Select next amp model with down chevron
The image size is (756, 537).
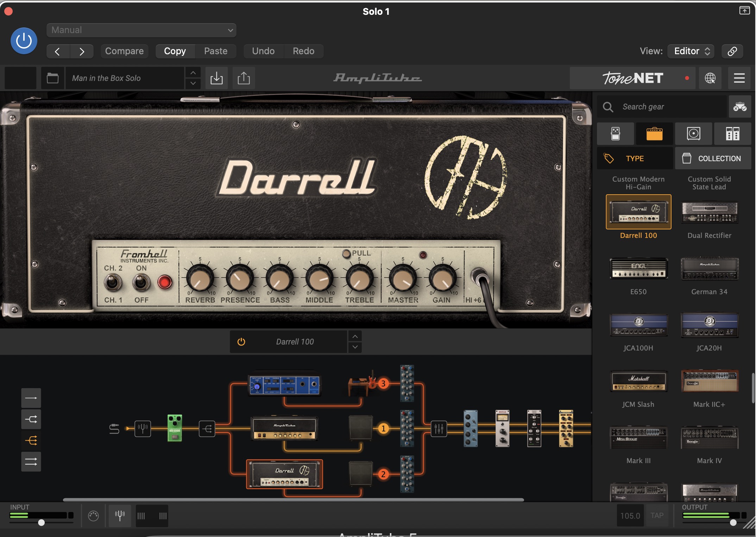pyautogui.click(x=355, y=347)
